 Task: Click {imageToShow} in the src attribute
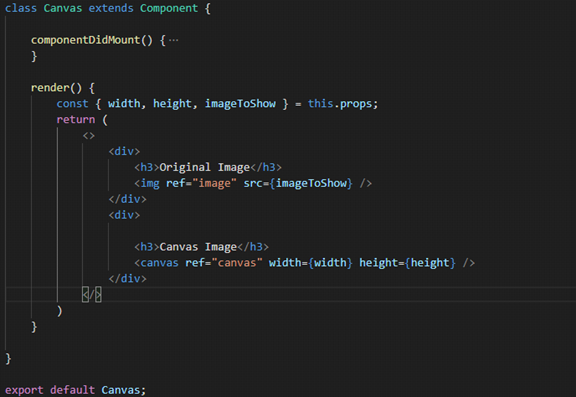[x=311, y=183]
